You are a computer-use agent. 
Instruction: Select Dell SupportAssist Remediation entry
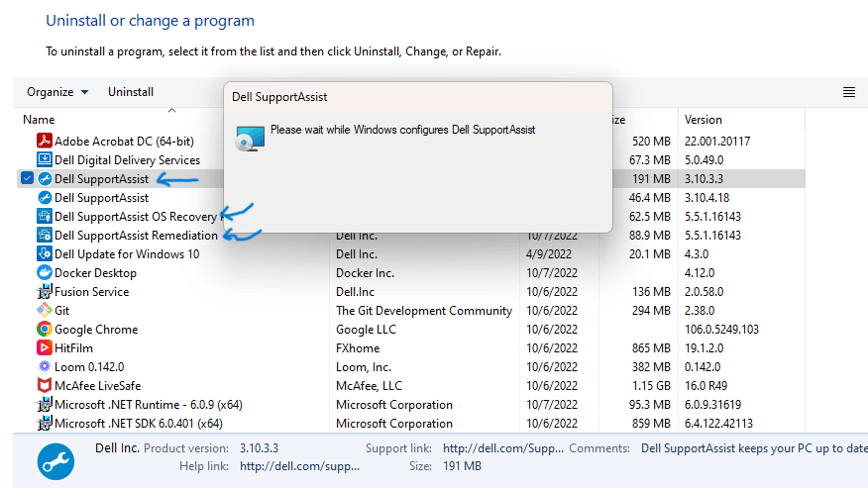[x=136, y=236]
